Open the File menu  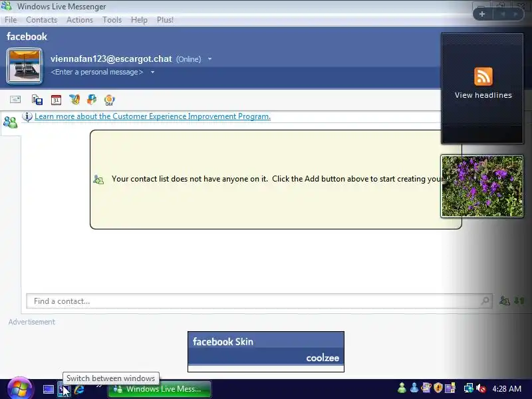tap(11, 20)
